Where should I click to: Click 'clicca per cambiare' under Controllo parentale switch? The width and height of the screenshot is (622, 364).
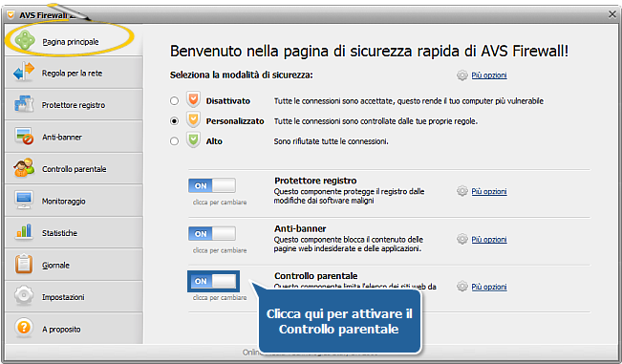point(220,297)
